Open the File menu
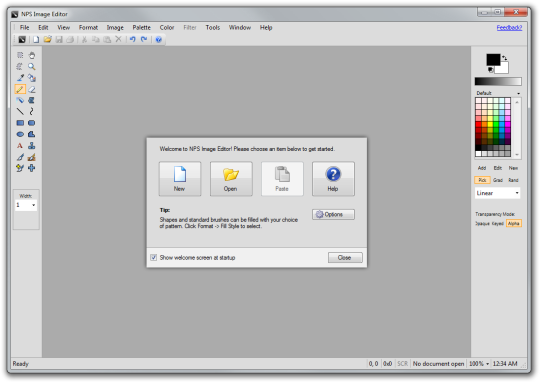This screenshot has width=540, height=382. point(24,28)
